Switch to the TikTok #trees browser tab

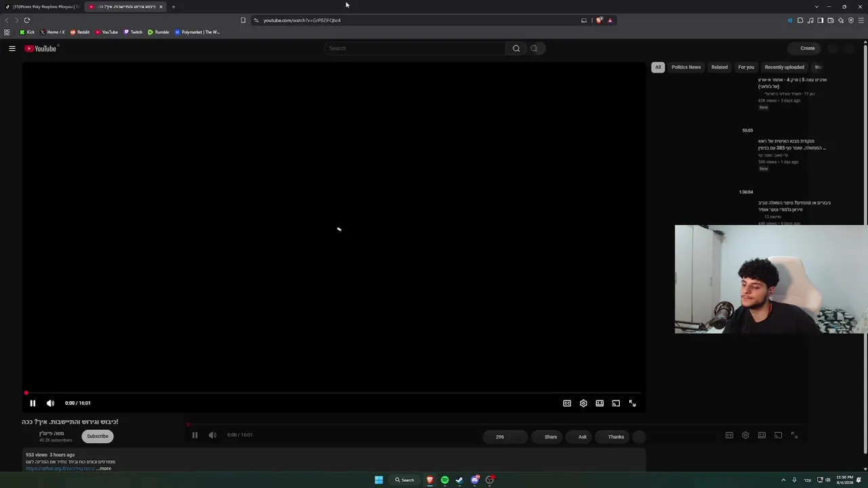43,7
